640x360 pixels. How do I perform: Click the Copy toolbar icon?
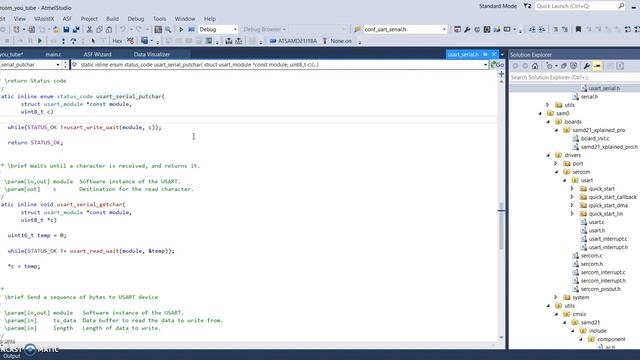(x=99, y=29)
